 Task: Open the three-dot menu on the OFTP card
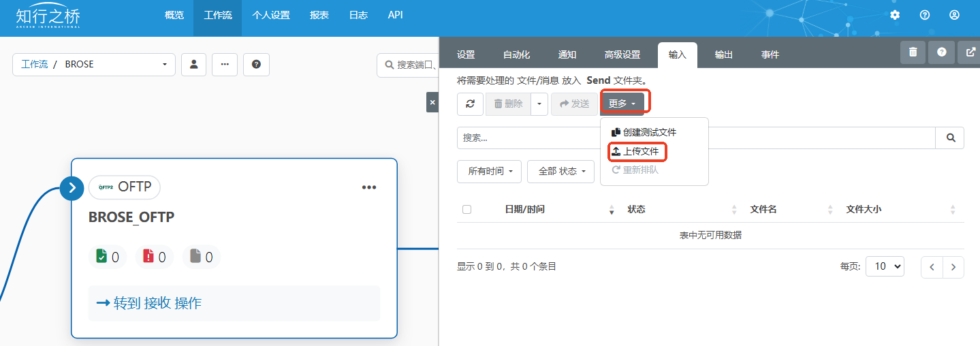click(x=368, y=187)
